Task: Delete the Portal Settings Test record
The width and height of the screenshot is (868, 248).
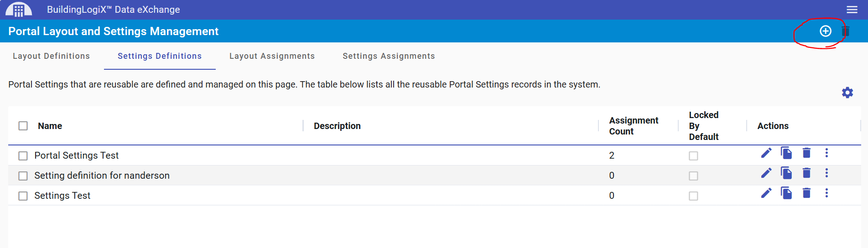Action: click(806, 153)
